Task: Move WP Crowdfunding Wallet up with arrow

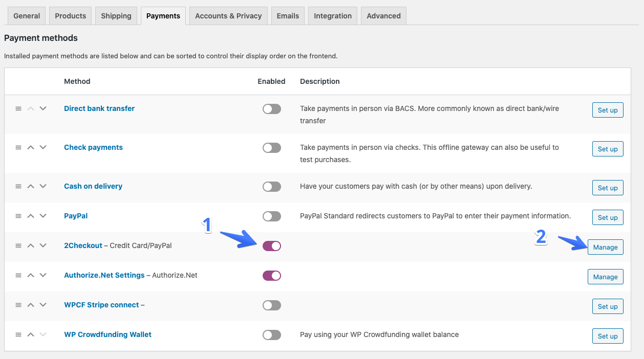Action: click(x=31, y=335)
